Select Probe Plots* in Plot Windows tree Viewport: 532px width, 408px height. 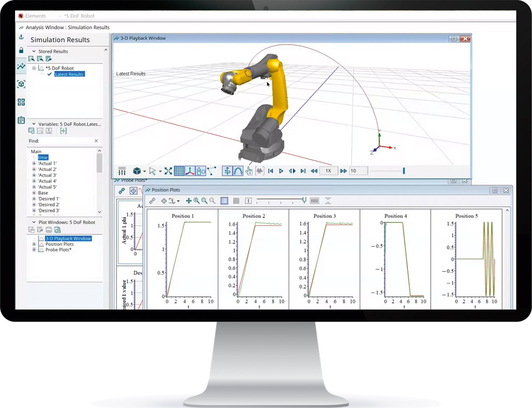(58, 250)
